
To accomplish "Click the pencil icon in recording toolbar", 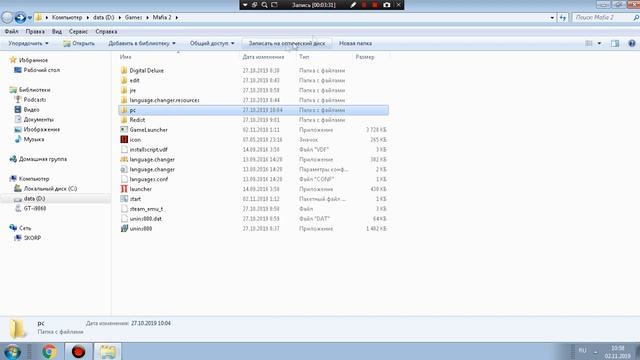I will [x=353, y=5].
